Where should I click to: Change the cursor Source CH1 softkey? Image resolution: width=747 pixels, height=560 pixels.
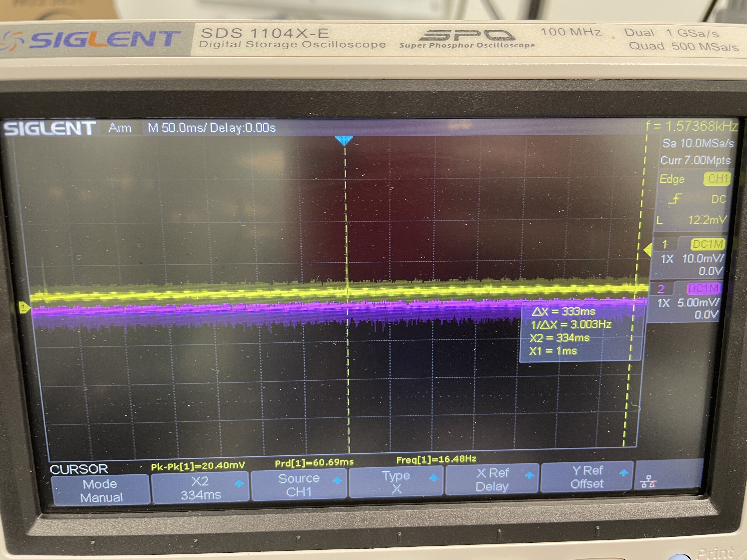299,485
